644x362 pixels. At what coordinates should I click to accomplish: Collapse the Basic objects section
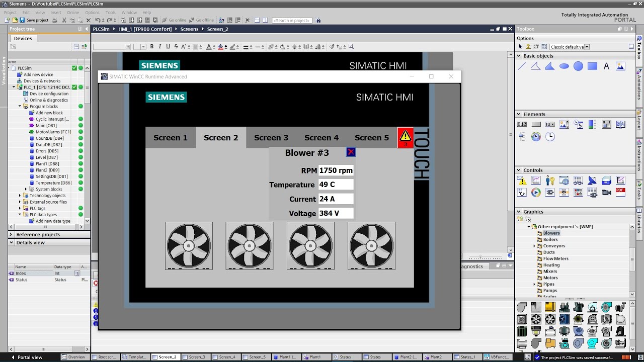click(519, 56)
